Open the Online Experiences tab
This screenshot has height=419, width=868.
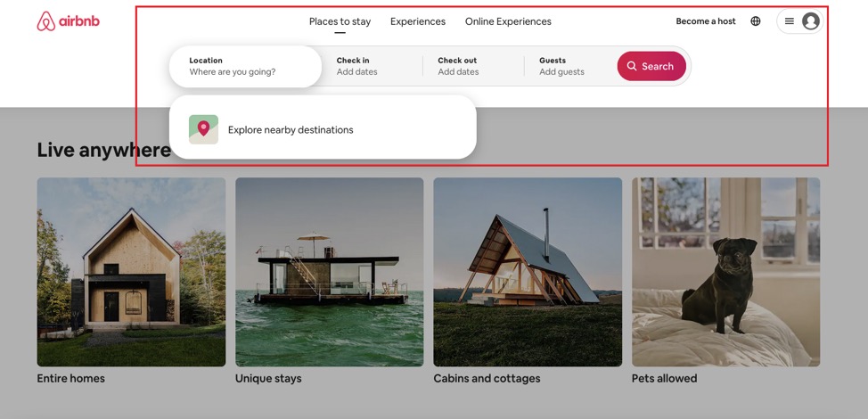[x=508, y=21]
